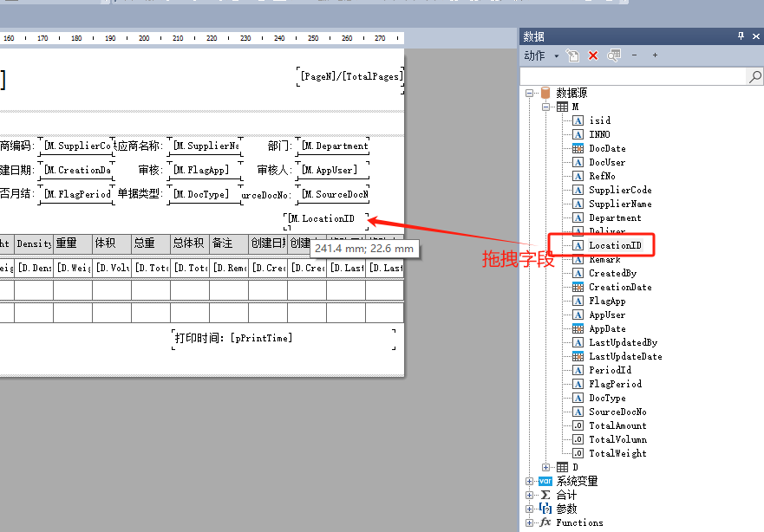Select the isid field
The width and height of the screenshot is (764, 532).
600,120
